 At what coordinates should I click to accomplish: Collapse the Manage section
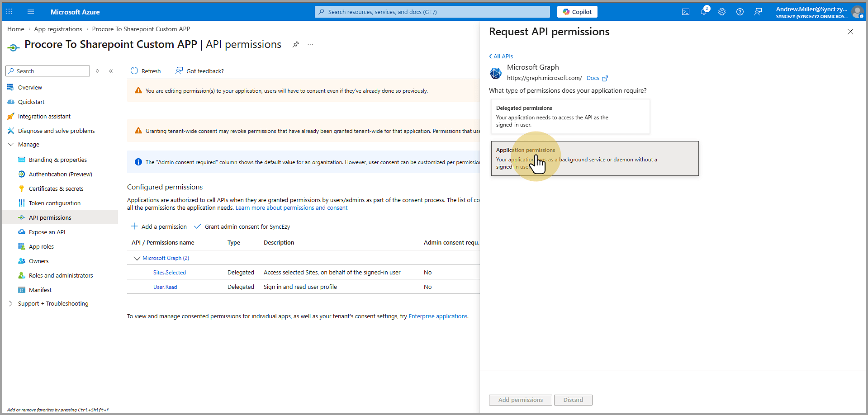coord(11,145)
